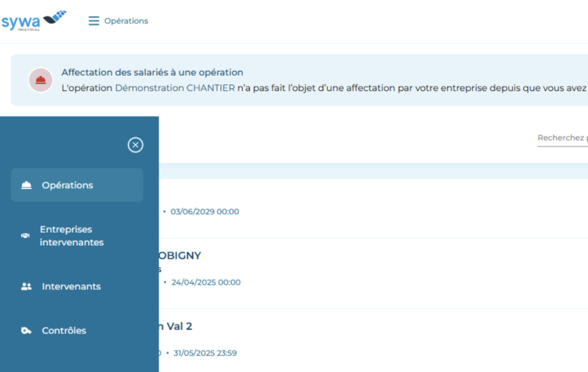Image resolution: width=588 pixels, height=372 pixels.
Task: Close the navigation drawer with the X icon
Action: tap(136, 145)
